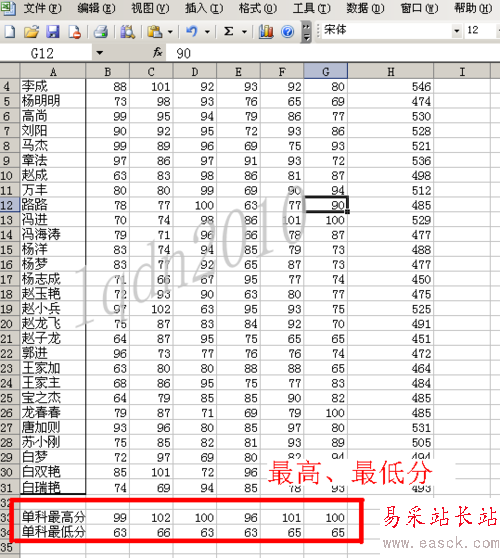Click the Excel workbook icon in menu bar
The image size is (500, 558).
pos(8,8)
